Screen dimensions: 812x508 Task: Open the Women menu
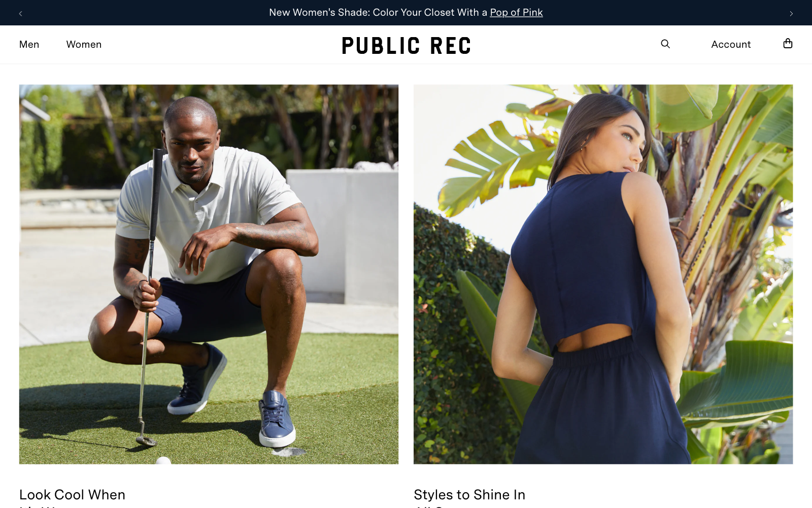tap(84, 44)
